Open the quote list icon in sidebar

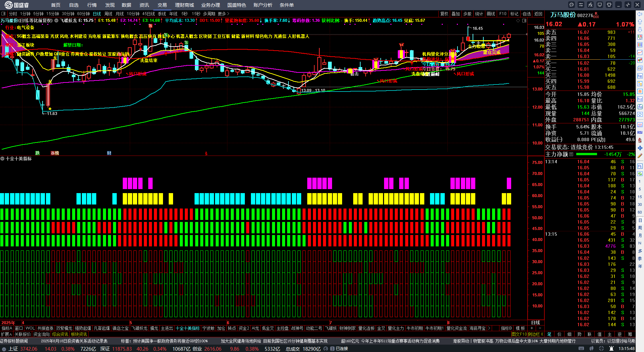click(640, 38)
